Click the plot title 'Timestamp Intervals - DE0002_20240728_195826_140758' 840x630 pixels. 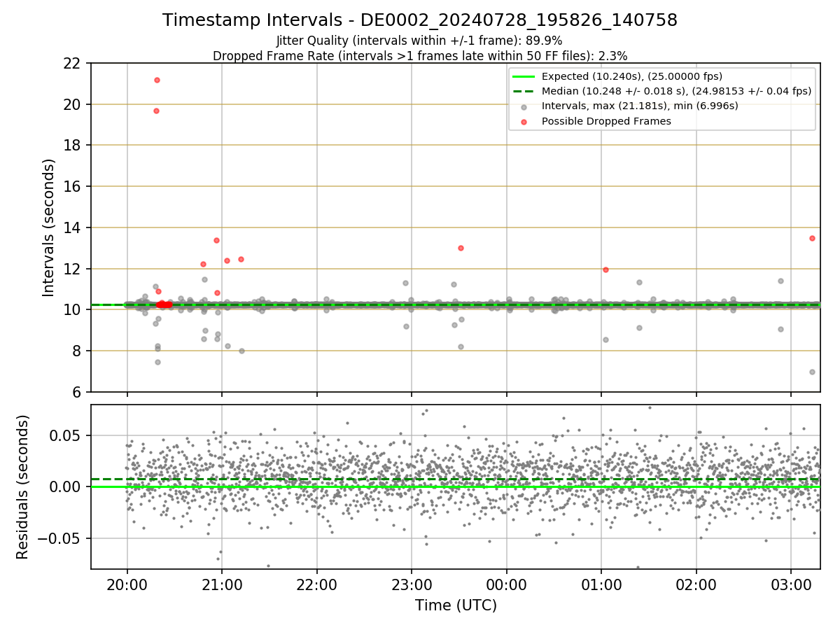(x=420, y=20)
